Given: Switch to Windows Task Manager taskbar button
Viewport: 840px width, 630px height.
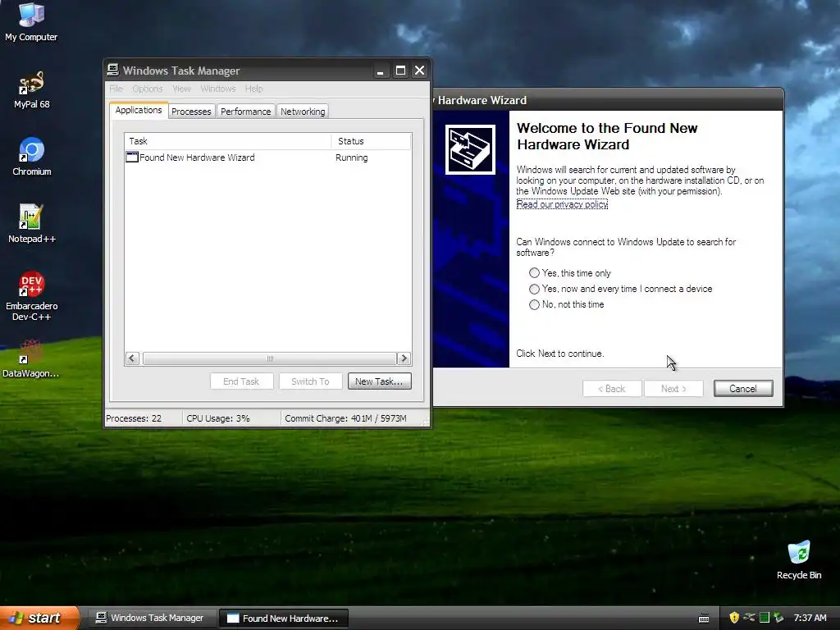Looking at the screenshot, I should tap(151, 619).
